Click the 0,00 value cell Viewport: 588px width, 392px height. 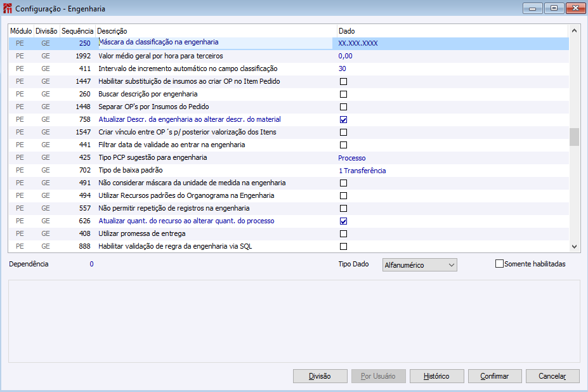coord(345,56)
